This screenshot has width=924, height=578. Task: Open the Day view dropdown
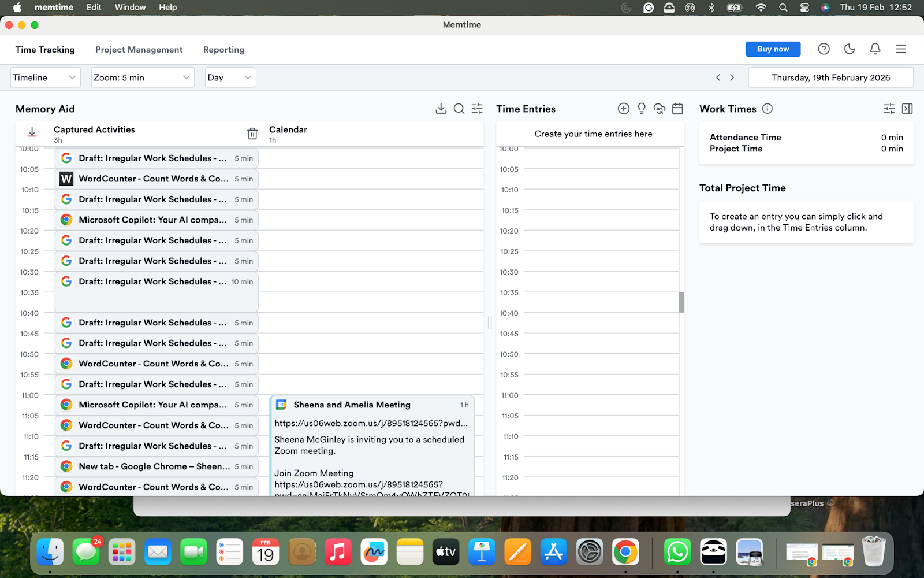230,77
